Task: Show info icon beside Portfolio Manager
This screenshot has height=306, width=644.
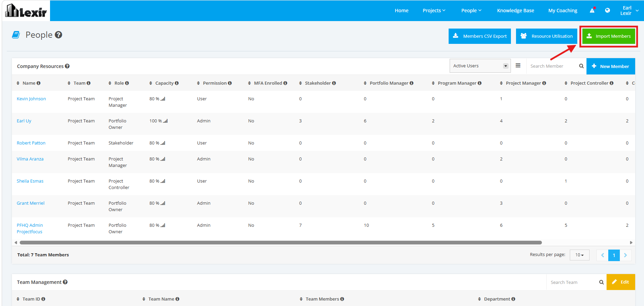Action: click(412, 83)
